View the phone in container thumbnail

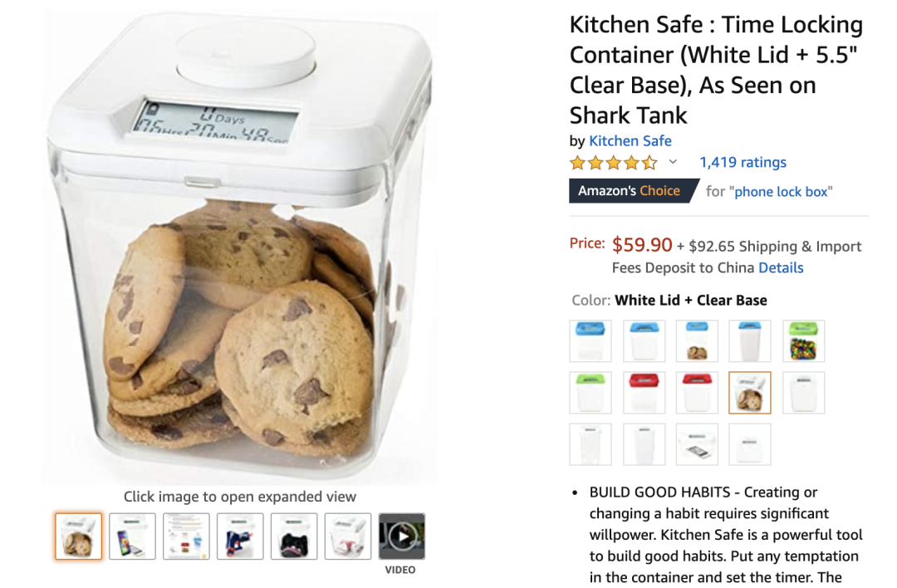click(x=132, y=537)
